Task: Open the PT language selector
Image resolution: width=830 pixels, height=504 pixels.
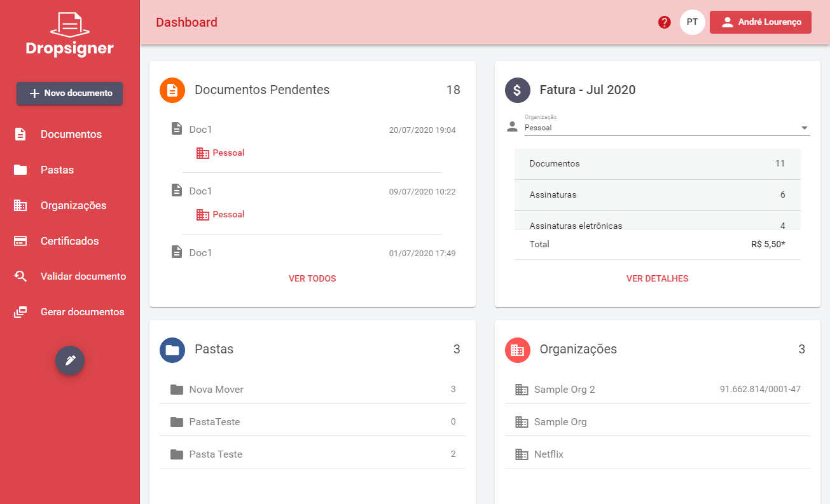Action: tap(692, 22)
